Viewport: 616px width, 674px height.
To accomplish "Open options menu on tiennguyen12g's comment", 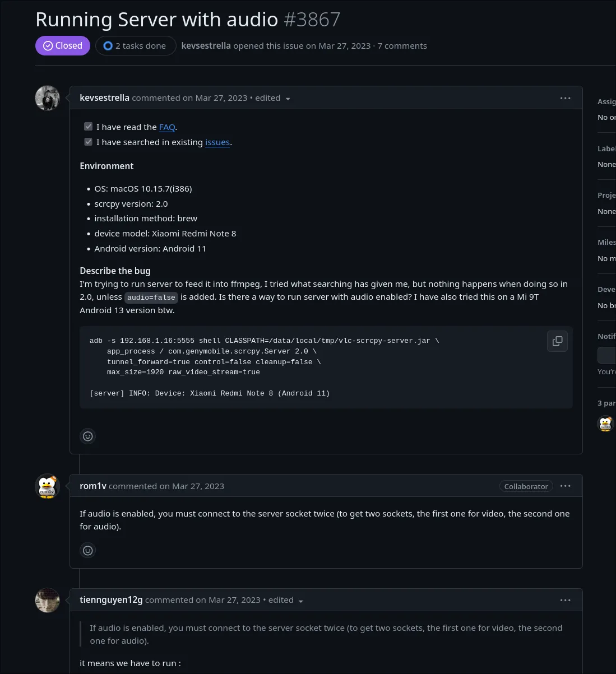I will pyautogui.click(x=565, y=600).
